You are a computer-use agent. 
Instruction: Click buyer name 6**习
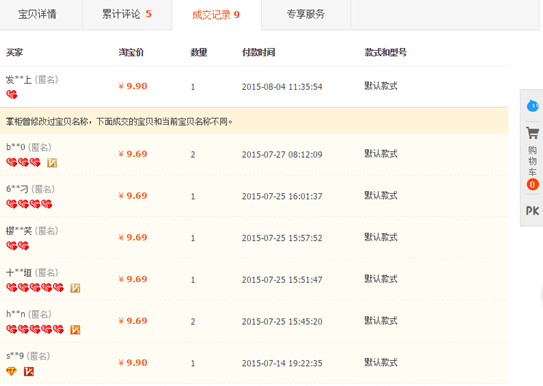[17, 189]
